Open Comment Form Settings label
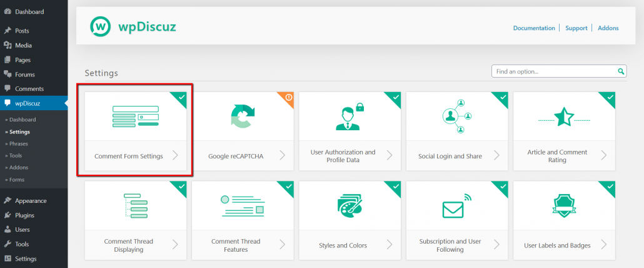 (x=129, y=156)
